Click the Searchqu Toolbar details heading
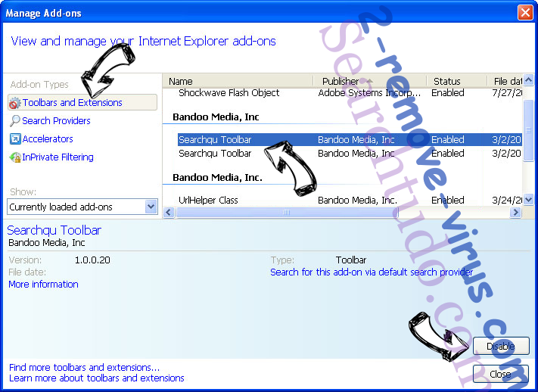The width and height of the screenshot is (538, 392). click(x=54, y=230)
